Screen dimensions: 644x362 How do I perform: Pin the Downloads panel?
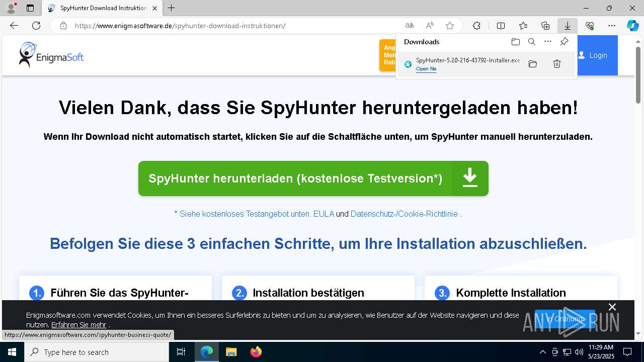tap(564, 42)
